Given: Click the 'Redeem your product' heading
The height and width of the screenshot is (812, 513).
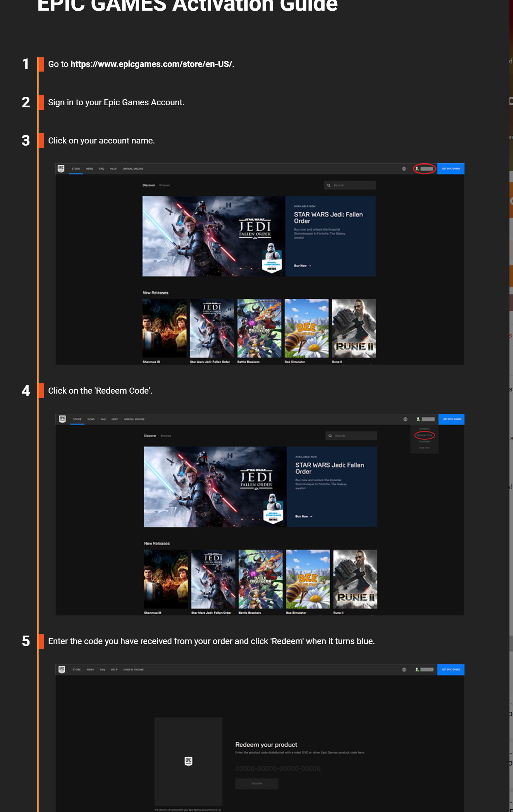Looking at the screenshot, I should coord(266,745).
